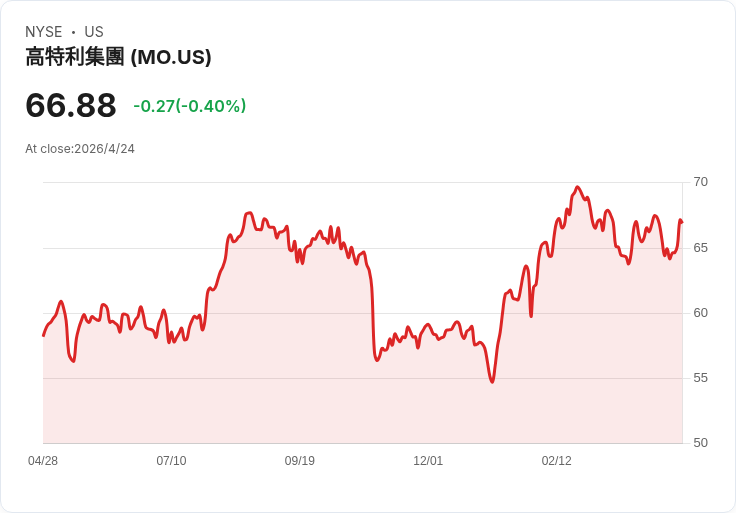736x513 pixels.
Task: Click the 50 price axis label
Action: [701, 443]
